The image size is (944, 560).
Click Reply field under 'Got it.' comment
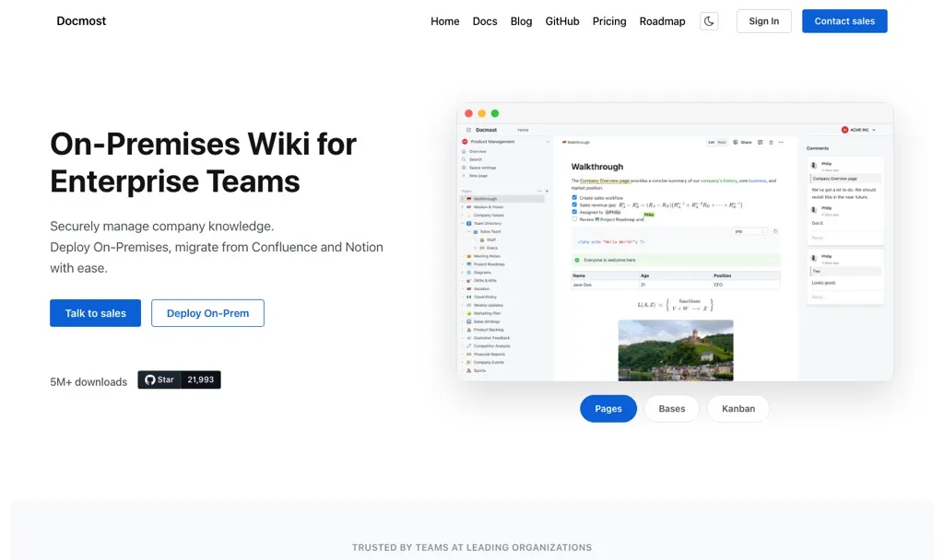(845, 238)
